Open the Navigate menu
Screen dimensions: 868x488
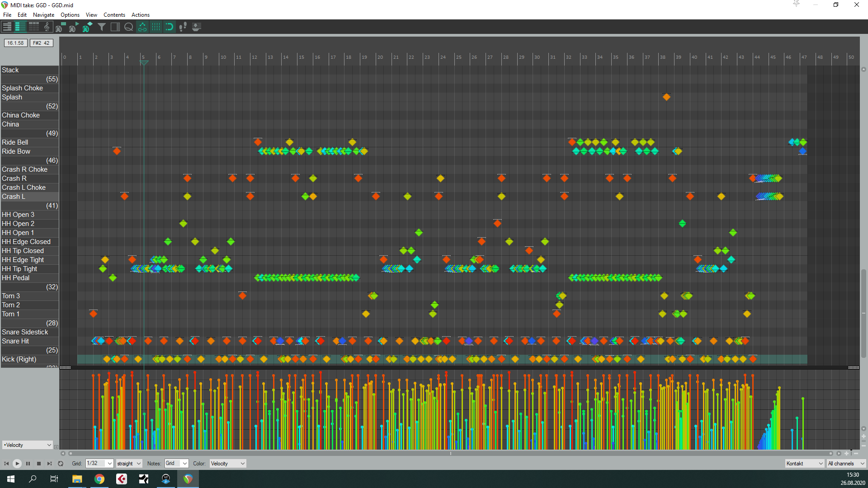coord(43,15)
